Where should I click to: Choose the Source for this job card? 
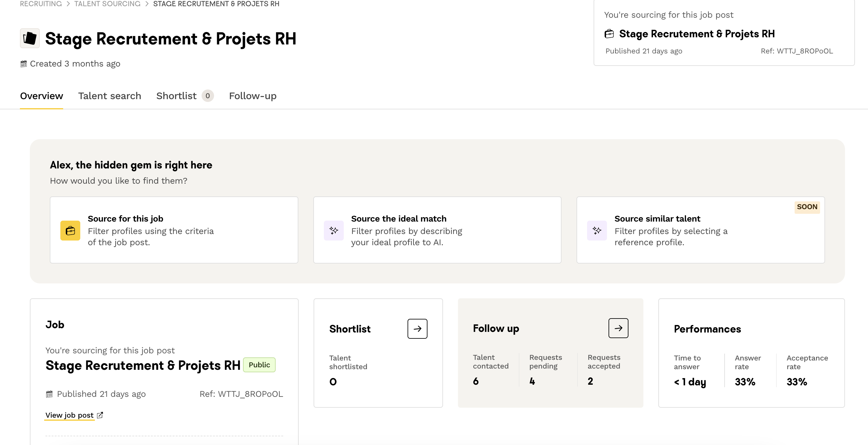click(174, 230)
